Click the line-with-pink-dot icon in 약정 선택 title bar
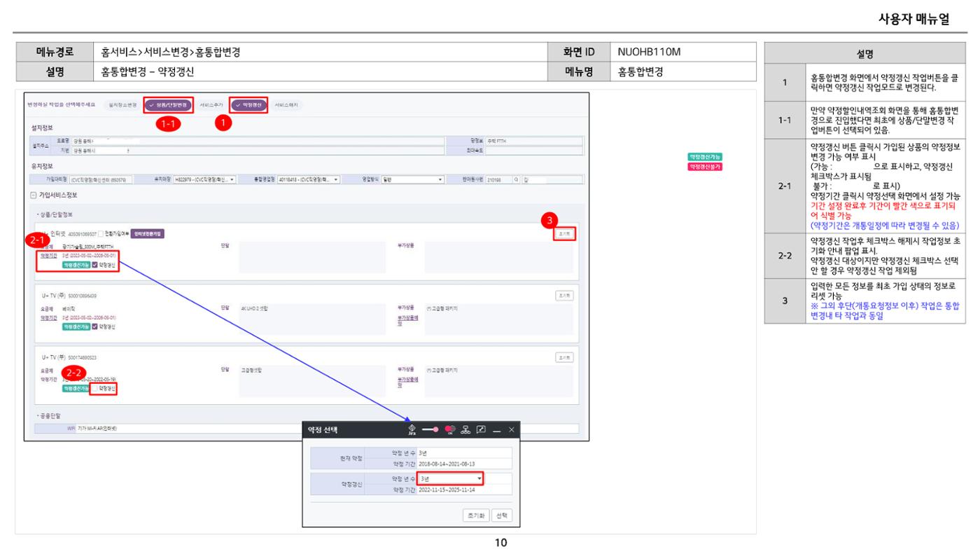 click(431, 429)
